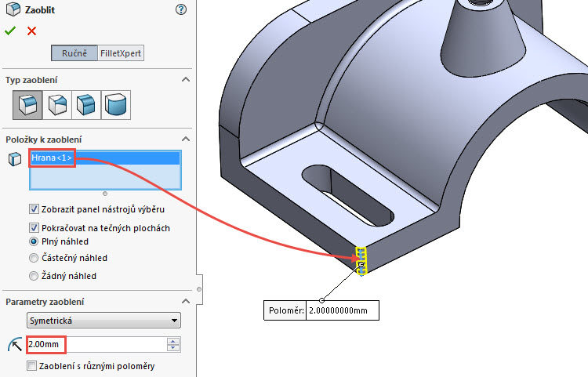Confirm fillet with green checkmark
The width and height of the screenshot is (588, 377).
(x=10, y=31)
